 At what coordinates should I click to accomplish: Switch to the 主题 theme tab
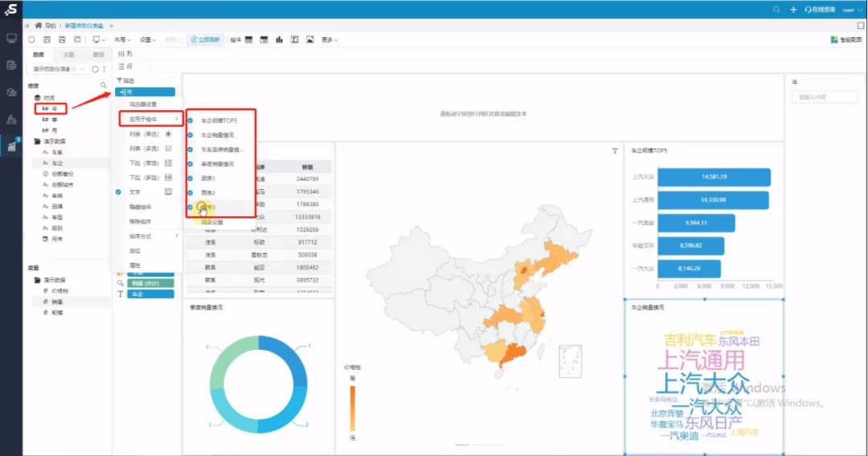[68, 55]
